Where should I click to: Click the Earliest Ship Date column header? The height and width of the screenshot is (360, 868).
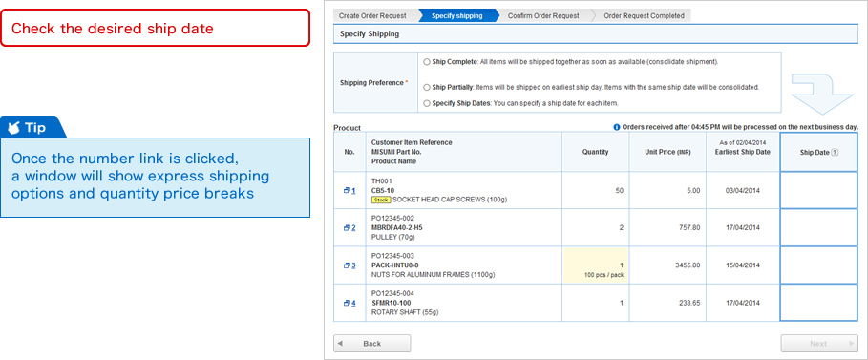[x=743, y=152]
